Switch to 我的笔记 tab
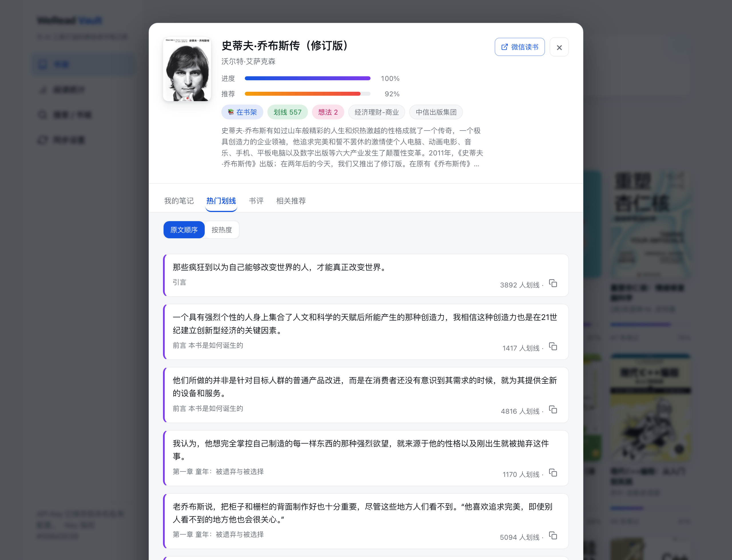The image size is (732, 560). [x=179, y=201]
